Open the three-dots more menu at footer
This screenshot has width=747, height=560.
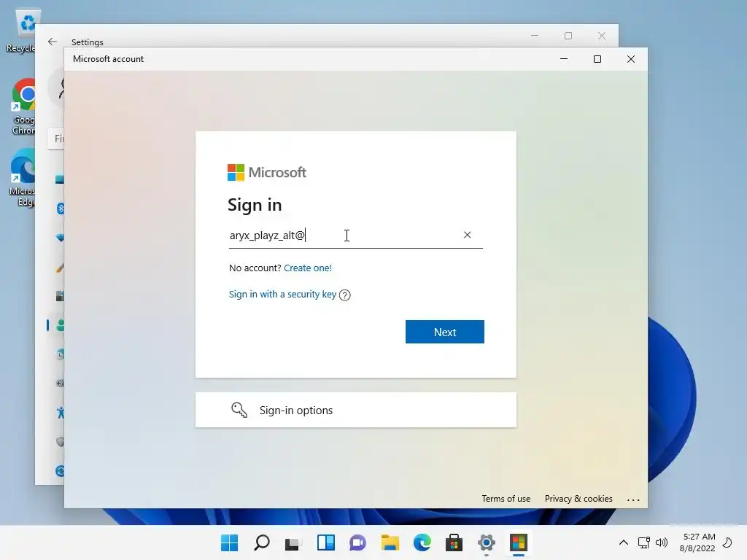coord(633,499)
